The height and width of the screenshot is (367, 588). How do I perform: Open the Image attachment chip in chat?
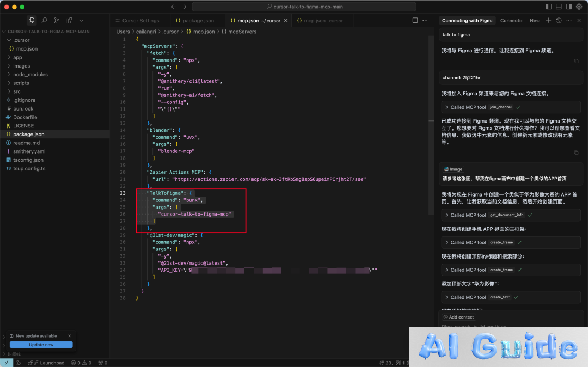453,169
